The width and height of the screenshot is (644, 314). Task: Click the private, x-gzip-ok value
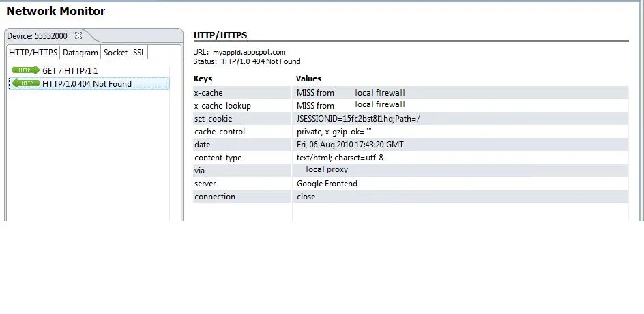tap(334, 132)
